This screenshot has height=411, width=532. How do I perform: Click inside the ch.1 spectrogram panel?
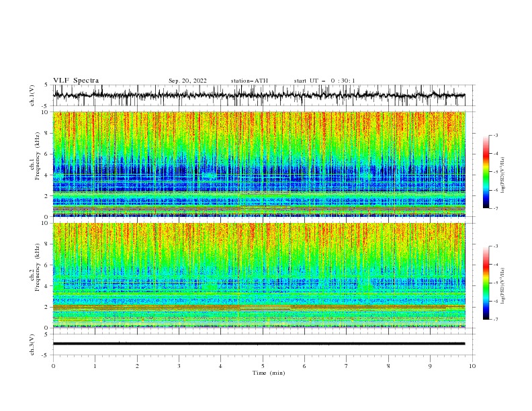coord(259,164)
